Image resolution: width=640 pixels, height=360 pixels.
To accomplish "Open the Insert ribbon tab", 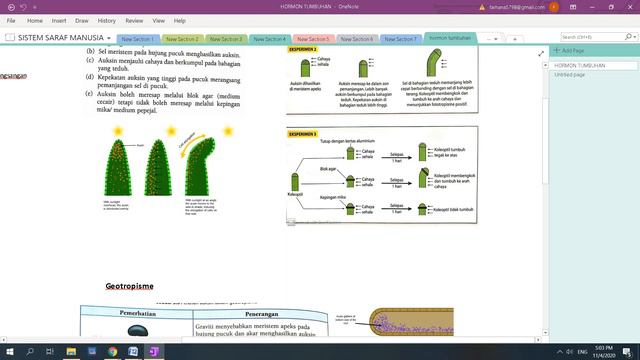I will click(59, 20).
